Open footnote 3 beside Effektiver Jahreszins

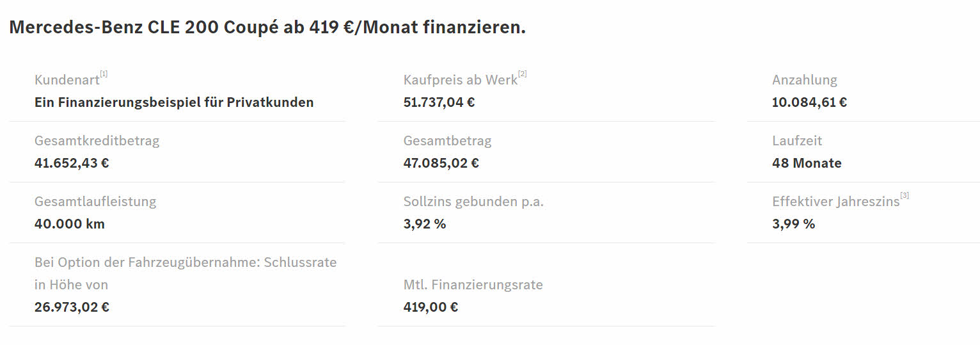pos(904,196)
